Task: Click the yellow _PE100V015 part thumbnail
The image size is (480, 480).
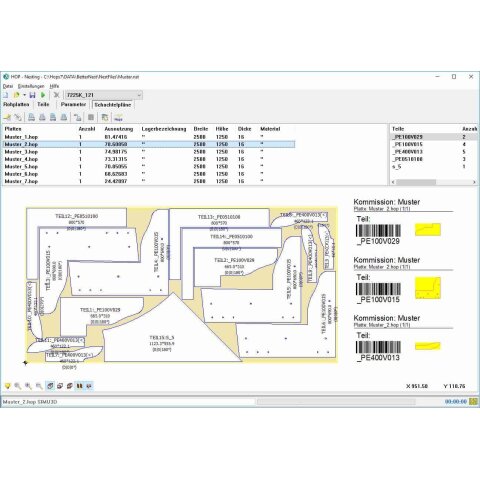Action: coord(428,288)
